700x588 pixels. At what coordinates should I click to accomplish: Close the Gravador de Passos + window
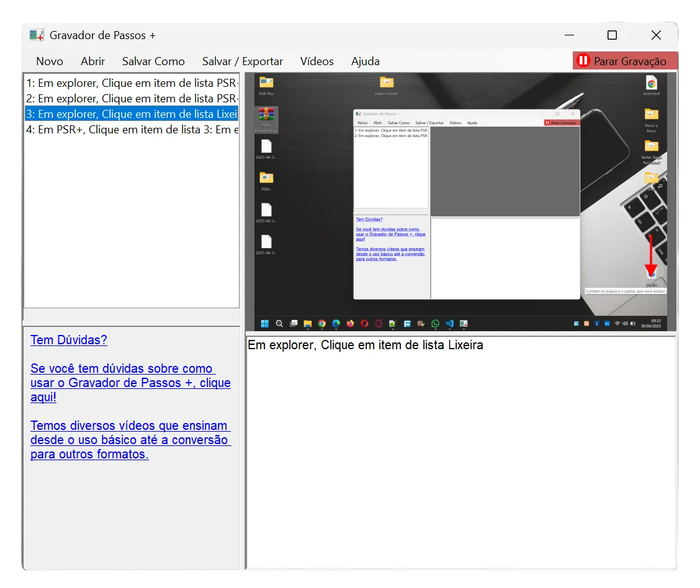(x=656, y=35)
